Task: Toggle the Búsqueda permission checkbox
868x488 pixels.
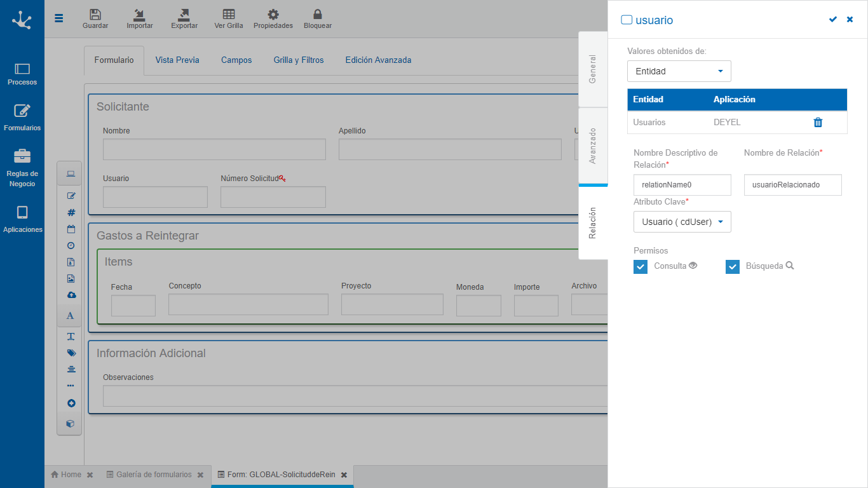Action: click(733, 267)
